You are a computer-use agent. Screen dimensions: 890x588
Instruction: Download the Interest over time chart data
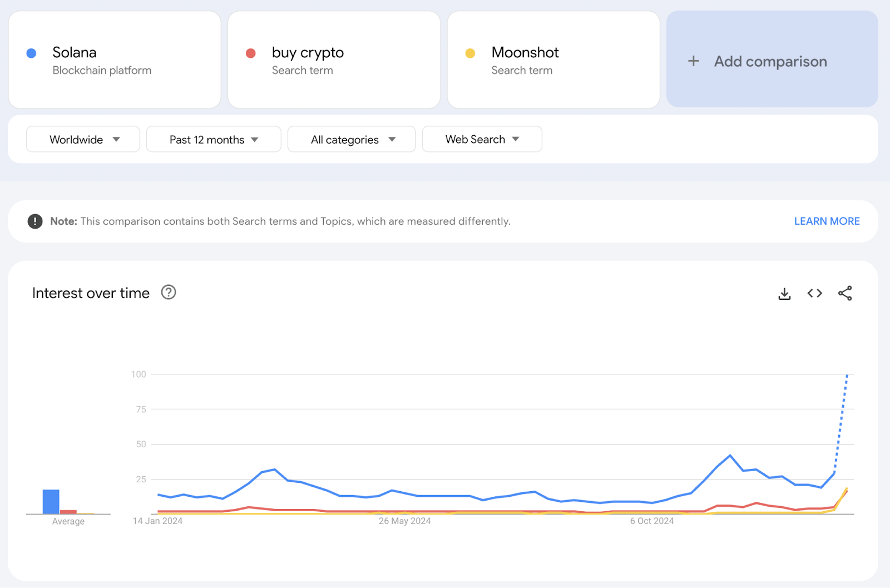784,293
